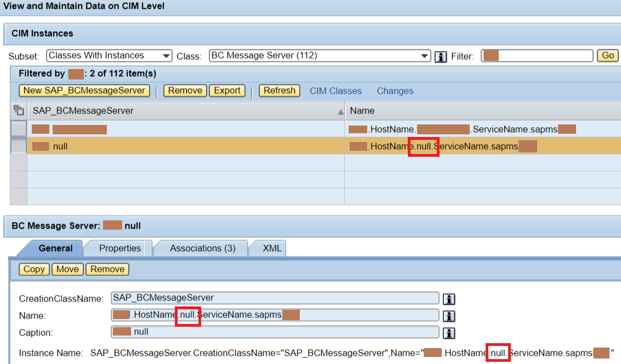Show info for the Caption field

click(x=449, y=333)
